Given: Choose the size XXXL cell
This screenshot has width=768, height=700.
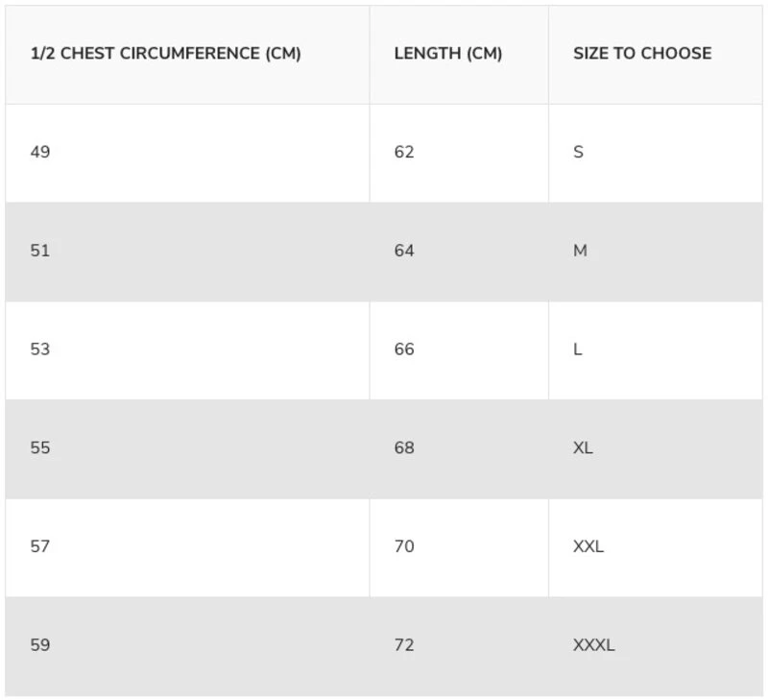Looking at the screenshot, I should click(x=593, y=645).
